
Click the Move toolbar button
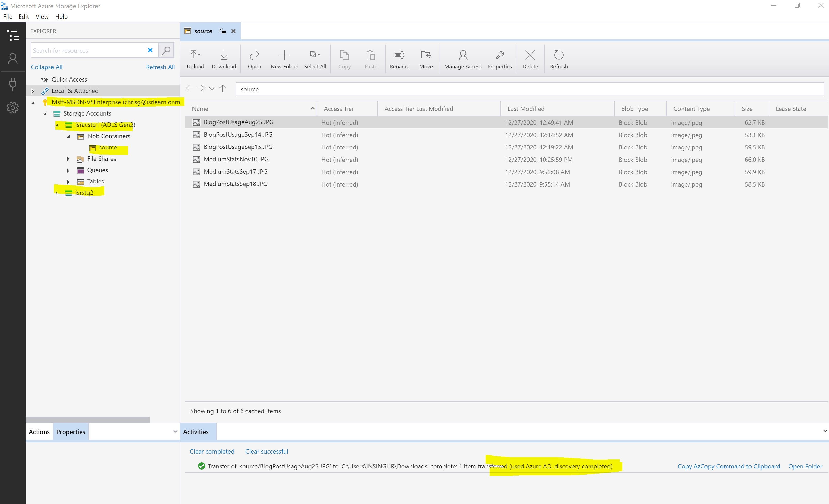426,59
